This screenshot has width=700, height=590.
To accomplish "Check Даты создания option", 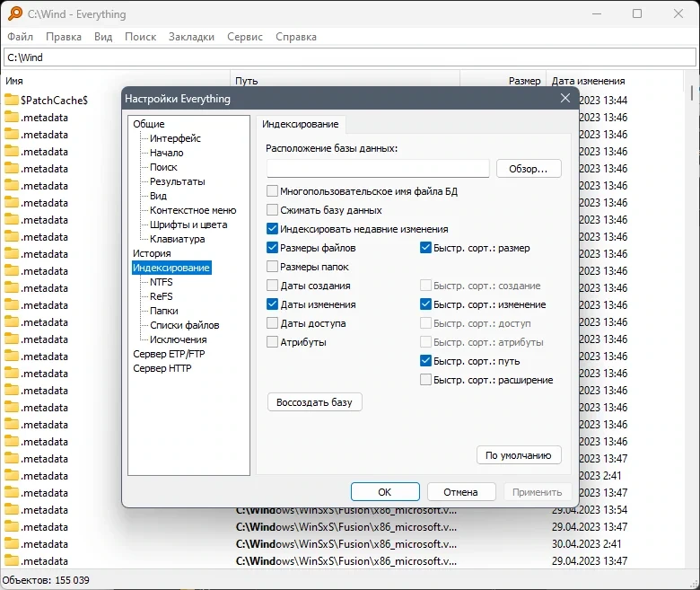I will coord(272,286).
